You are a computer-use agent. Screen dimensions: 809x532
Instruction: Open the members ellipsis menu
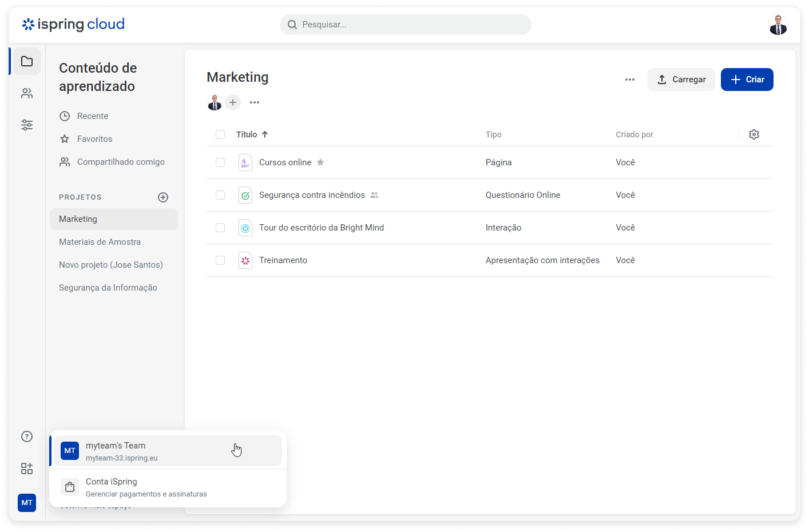click(x=255, y=102)
